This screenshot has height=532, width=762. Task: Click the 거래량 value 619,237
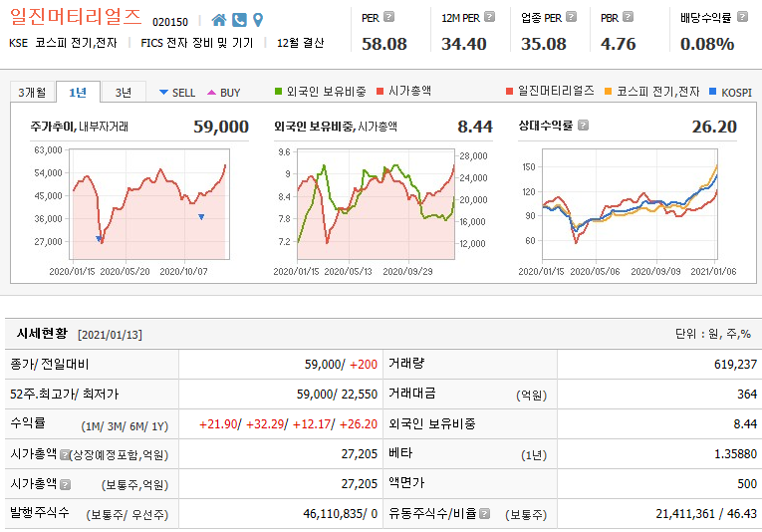pos(735,365)
